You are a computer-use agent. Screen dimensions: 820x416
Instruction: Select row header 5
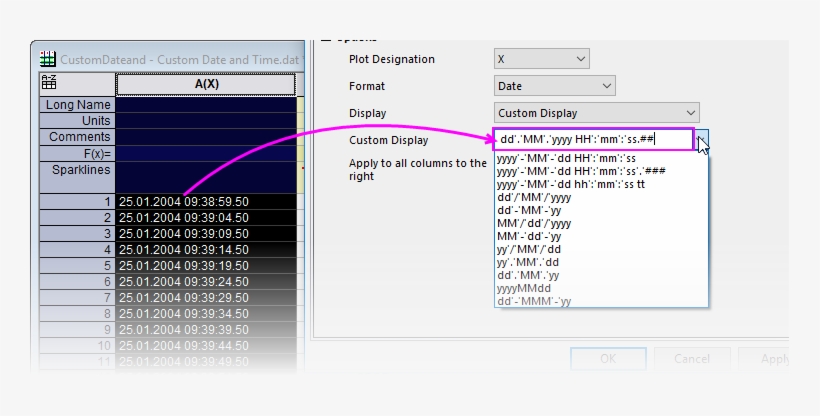pyautogui.click(x=77, y=266)
